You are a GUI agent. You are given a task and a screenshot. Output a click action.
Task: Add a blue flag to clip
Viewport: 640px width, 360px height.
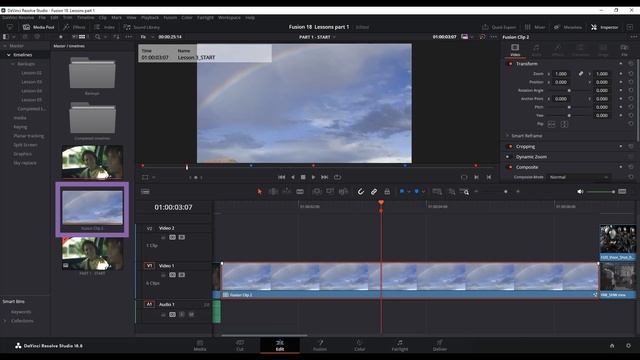tap(402, 191)
